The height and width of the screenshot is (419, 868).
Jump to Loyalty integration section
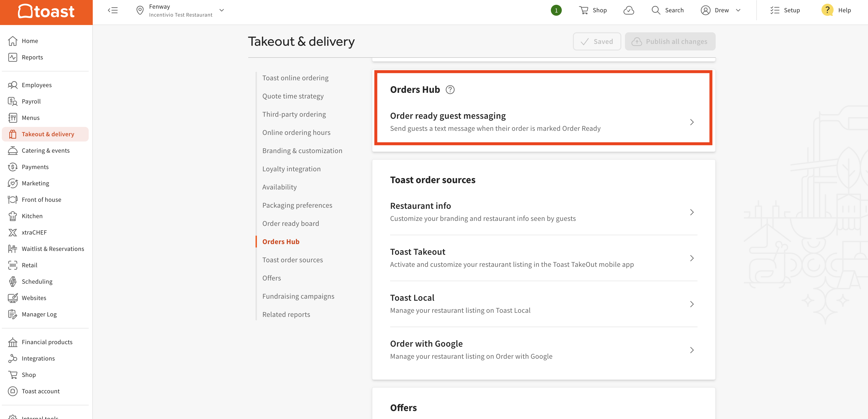(x=291, y=169)
